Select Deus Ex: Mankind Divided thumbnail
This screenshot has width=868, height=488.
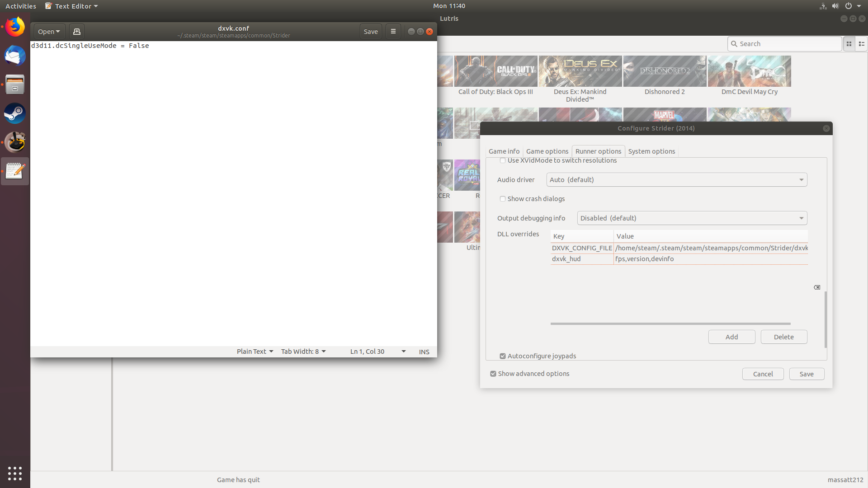(580, 71)
